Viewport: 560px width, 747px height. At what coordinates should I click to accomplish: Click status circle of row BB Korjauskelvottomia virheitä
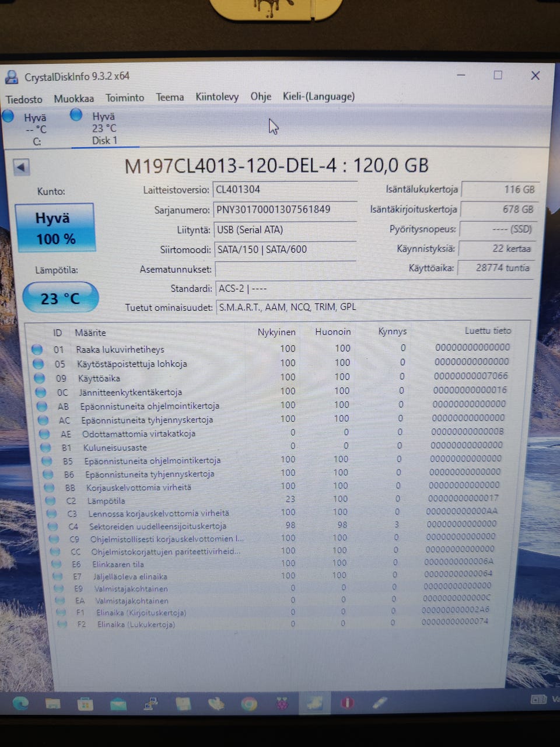point(49,487)
